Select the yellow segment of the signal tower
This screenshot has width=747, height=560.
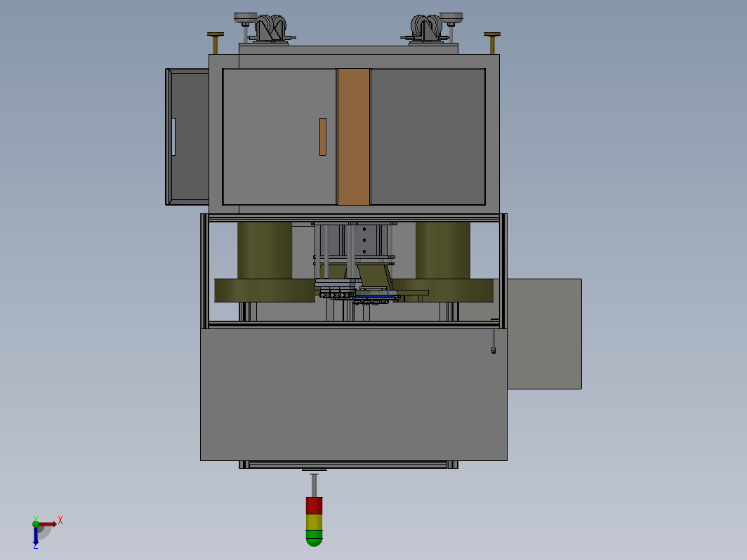(x=314, y=522)
